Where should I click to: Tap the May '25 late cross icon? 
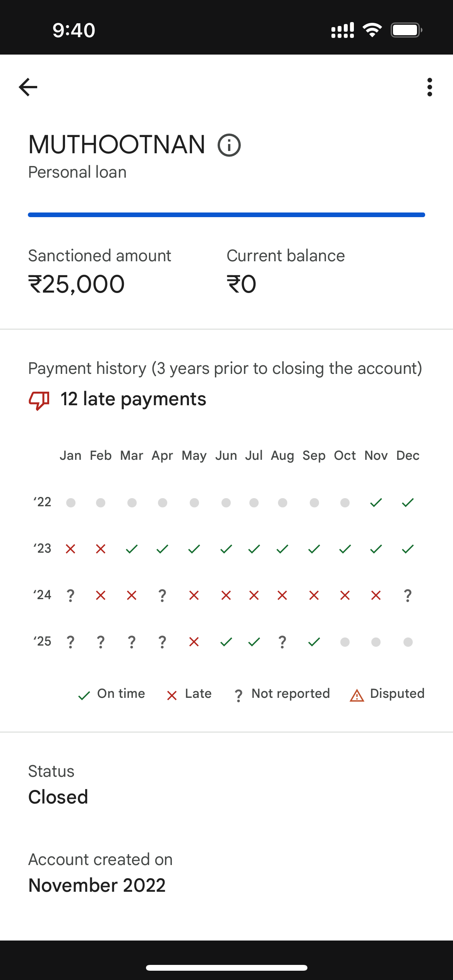[194, 642]
